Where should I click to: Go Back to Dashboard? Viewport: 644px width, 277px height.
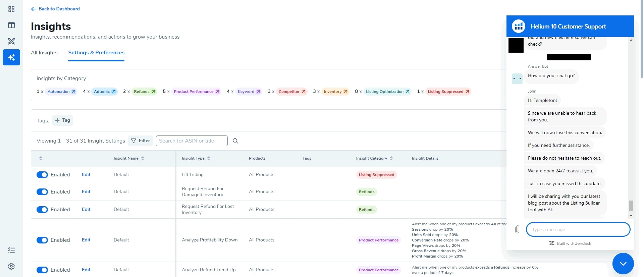55,9
